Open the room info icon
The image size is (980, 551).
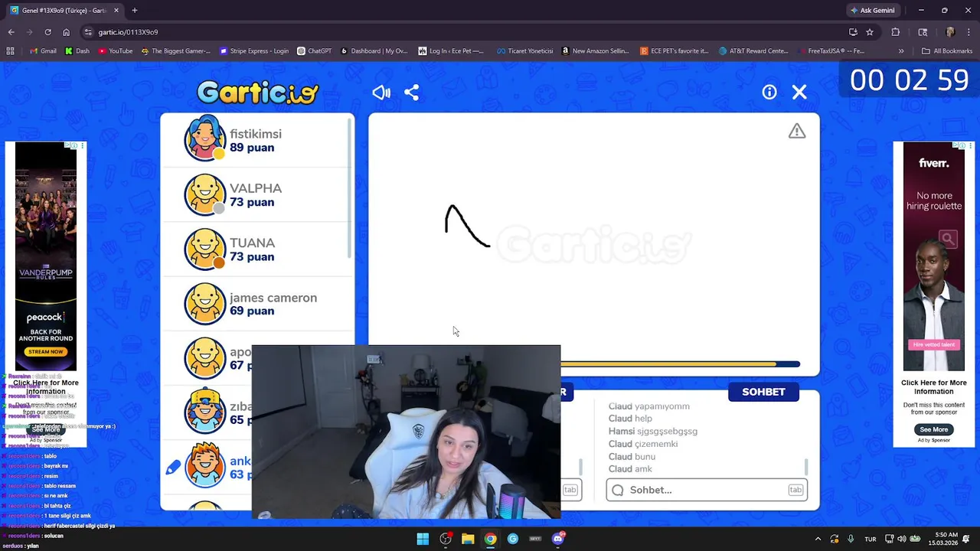(x=769, y=92)
